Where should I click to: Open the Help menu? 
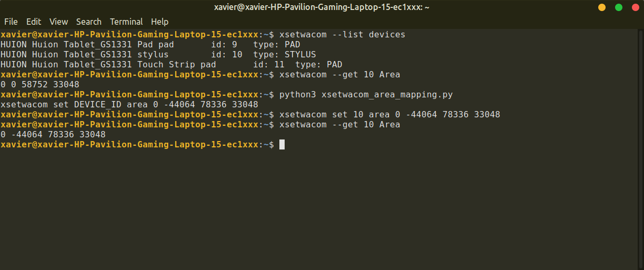159,22
